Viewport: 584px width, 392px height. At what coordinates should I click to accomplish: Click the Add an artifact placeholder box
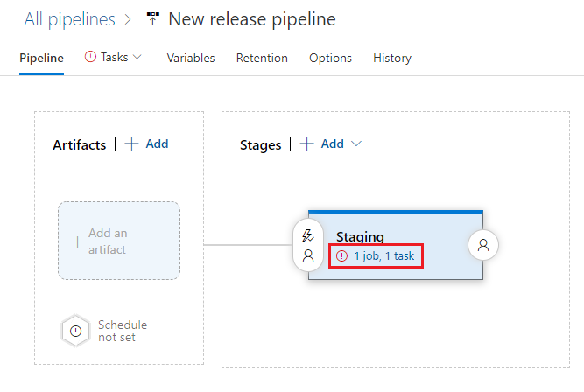click(x=119, y=241)
